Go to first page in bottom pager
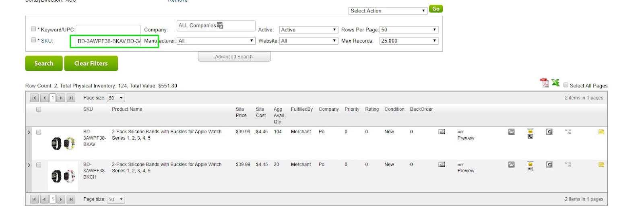Screen dimensions: 644x213 pyautogui.click(x=34, y=199)
